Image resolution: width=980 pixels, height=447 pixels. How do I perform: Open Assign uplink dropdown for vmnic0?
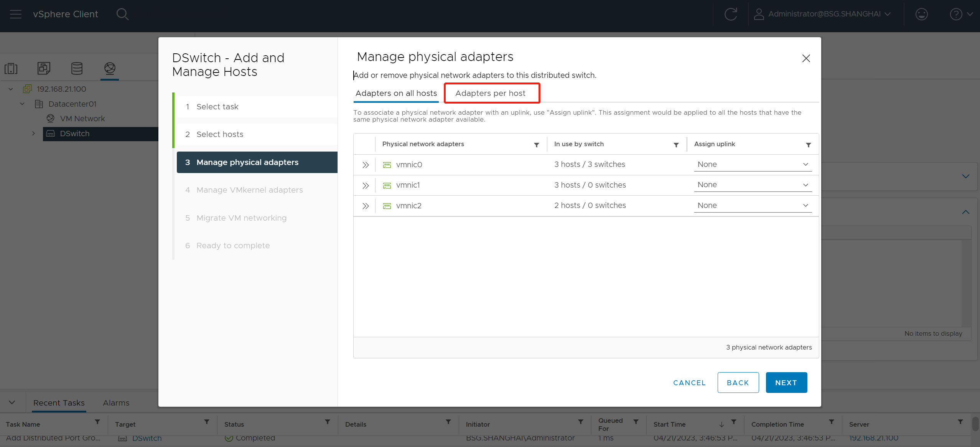[x=753, y=164]
